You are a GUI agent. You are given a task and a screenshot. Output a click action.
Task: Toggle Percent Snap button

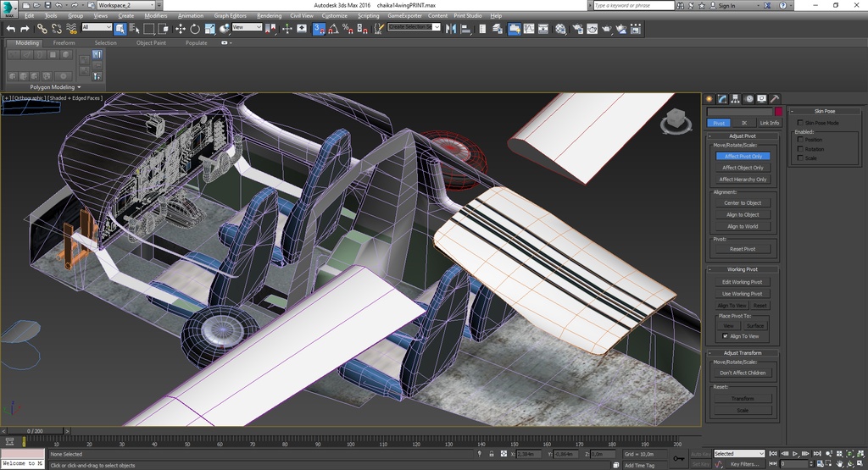point(348,29)
